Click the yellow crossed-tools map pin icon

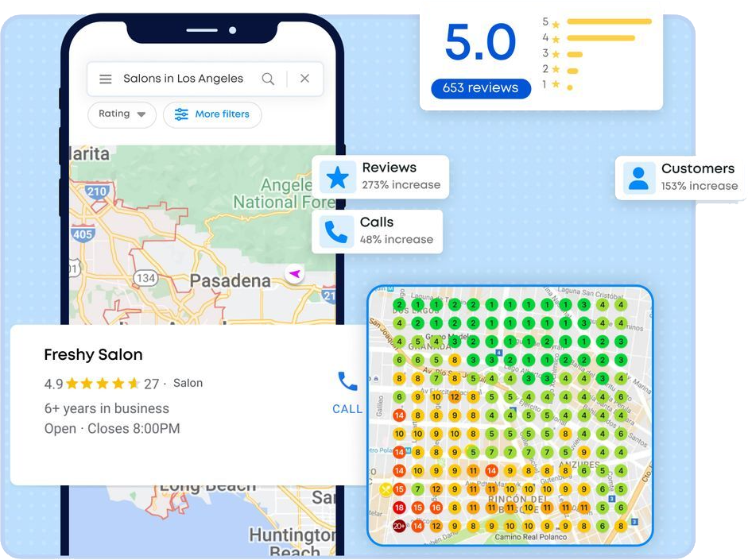386,489
